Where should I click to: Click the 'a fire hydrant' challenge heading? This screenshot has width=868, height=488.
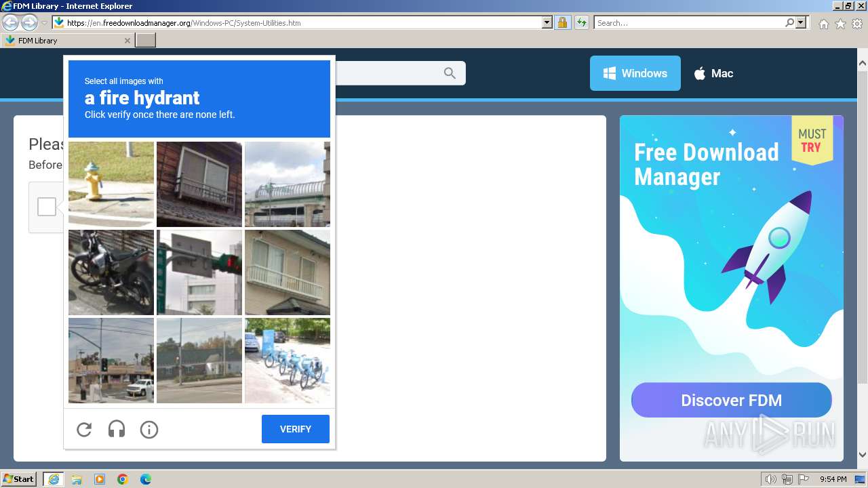coord(142,98)
